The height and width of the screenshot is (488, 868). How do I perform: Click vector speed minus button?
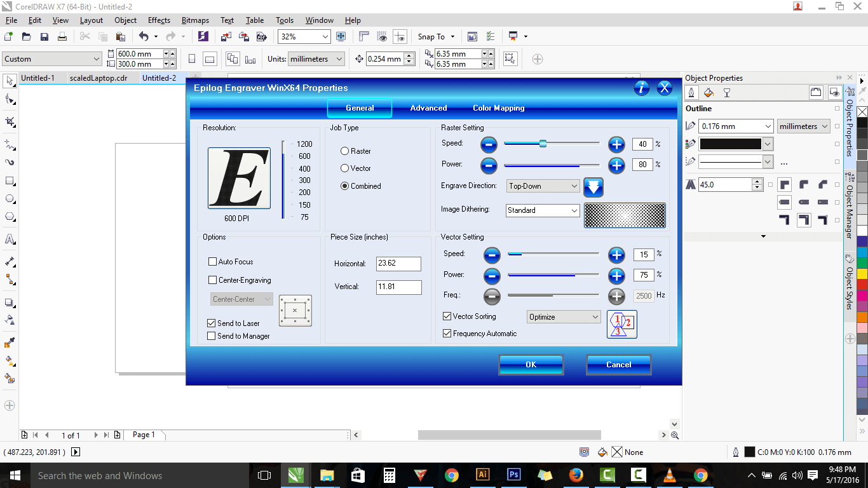[492, 255]
